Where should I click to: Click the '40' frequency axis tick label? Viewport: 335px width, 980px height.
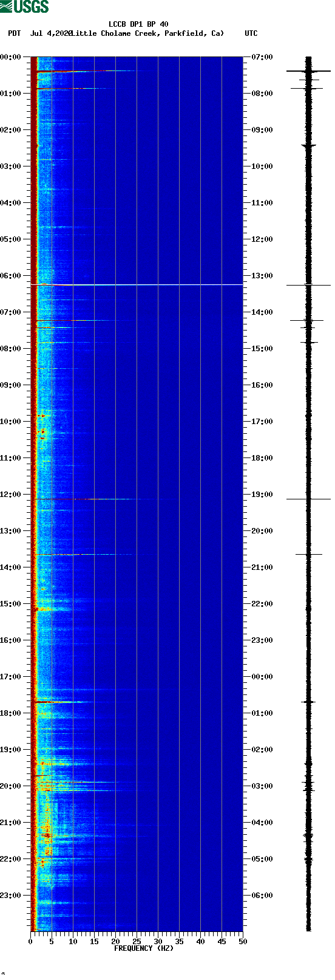point(200,942)
